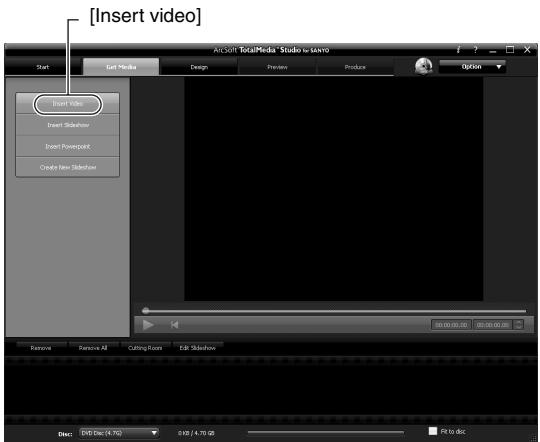The height and width of the screenshot is (442, 540).
Task: Jump back to start of clip
Action: pos(174,325)
